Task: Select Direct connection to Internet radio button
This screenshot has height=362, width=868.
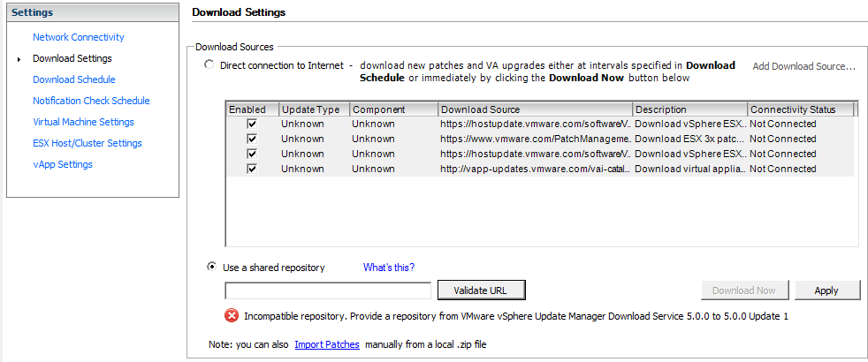Action: (x=209, y=64)
